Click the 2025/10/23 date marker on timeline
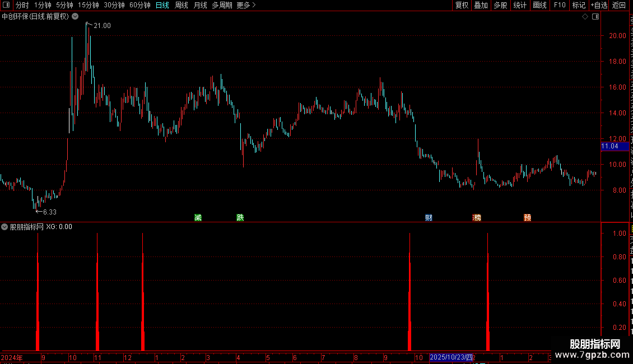Image resolution: width=633 pixels, height=364 pixels. (451, 357)
